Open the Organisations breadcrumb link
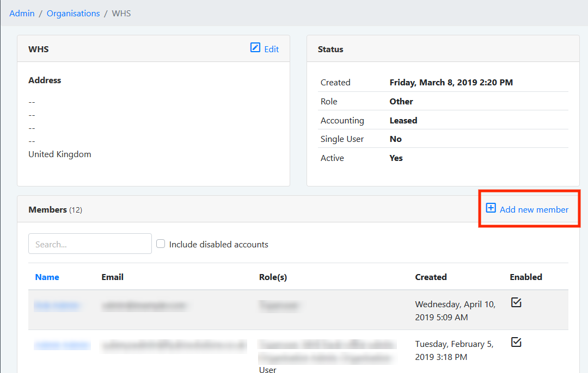This screenshot has width=588, height=373. (x=73, y=13)
